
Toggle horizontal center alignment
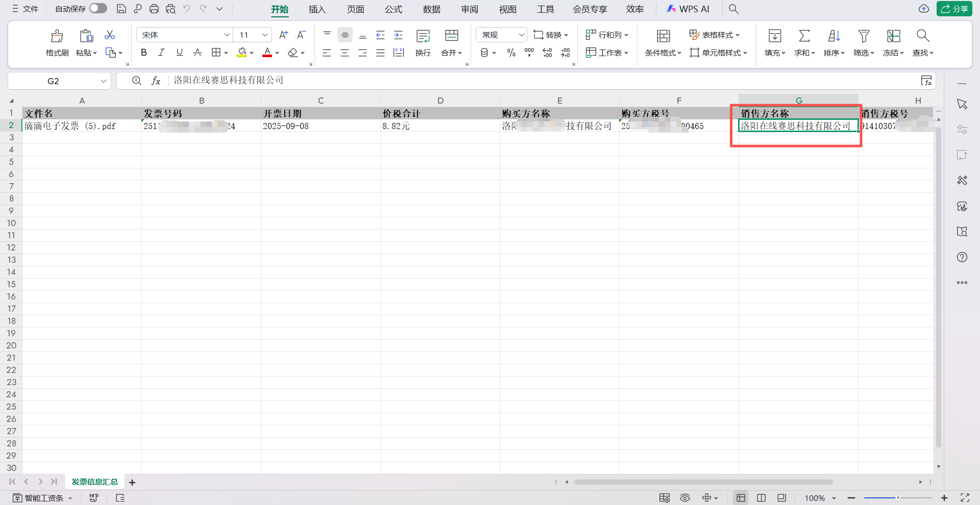[345, 53]
